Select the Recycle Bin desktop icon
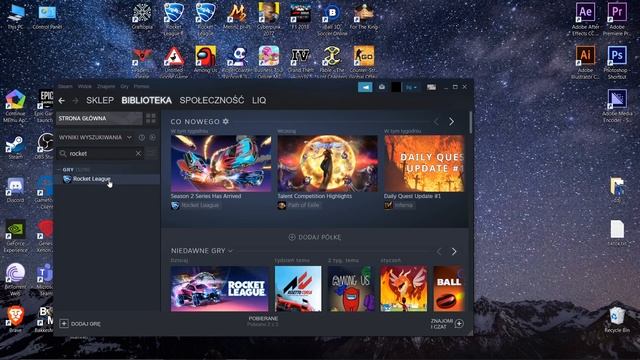The width and height of the screenshot is (640, 360). [x=617, y=320]
